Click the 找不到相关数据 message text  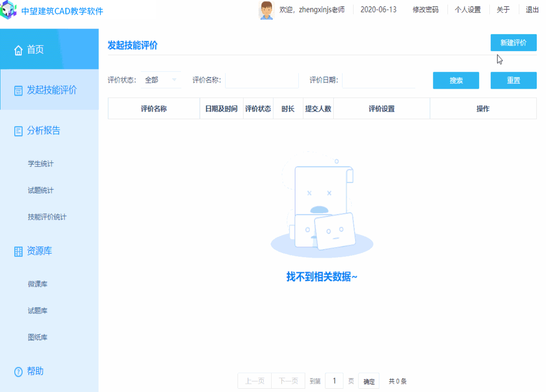click(x=322, y=277)
